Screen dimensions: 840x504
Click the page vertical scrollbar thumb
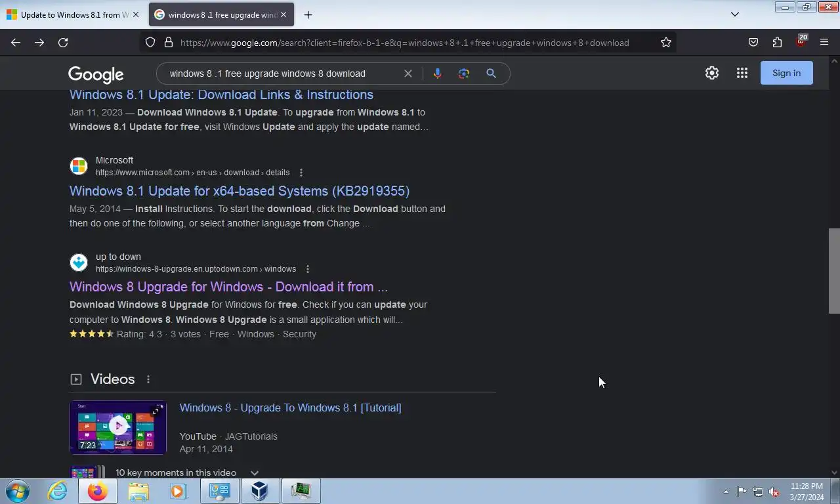tap(834, 271)
